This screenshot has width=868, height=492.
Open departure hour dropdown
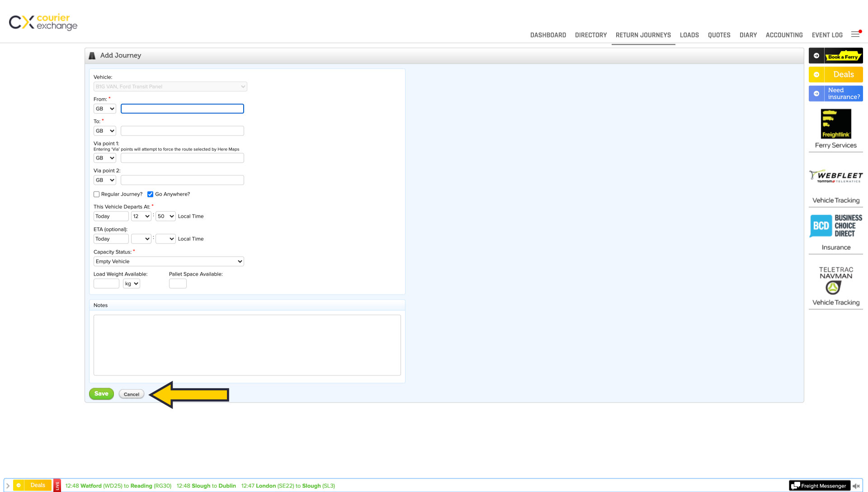pyautogui.click(x=141, y=216)
